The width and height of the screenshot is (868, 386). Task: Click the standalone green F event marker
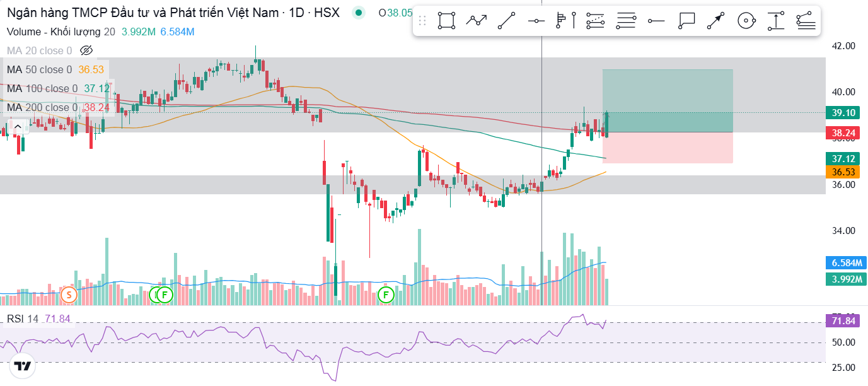pos(385,294)
